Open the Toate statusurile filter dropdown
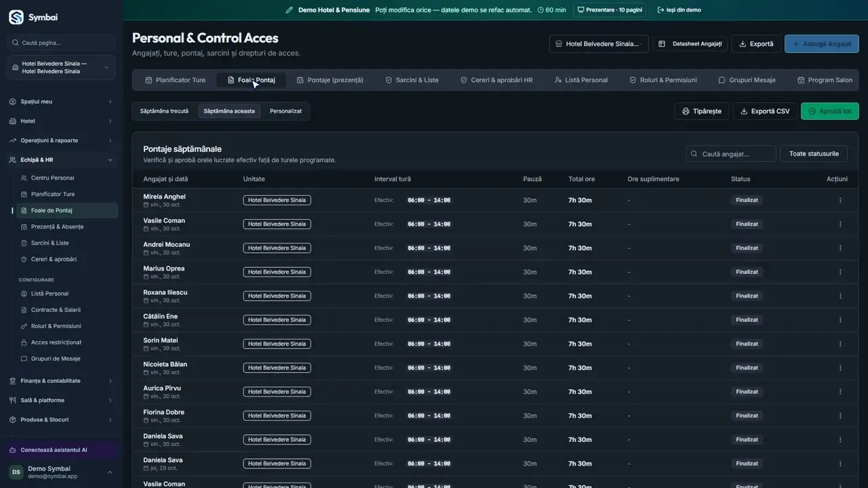The height and width of the screenshot is (488, 868). (x=814, y=154)
